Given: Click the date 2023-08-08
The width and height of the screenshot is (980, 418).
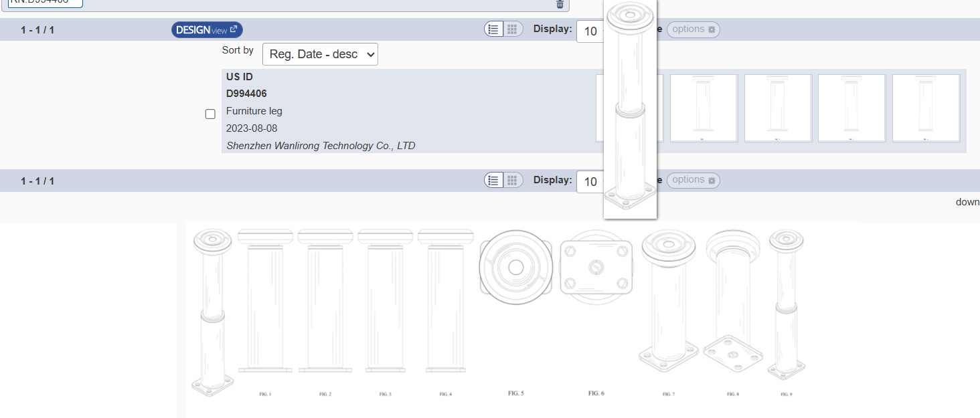Looking at the screenshot, I should click(252, 128).
